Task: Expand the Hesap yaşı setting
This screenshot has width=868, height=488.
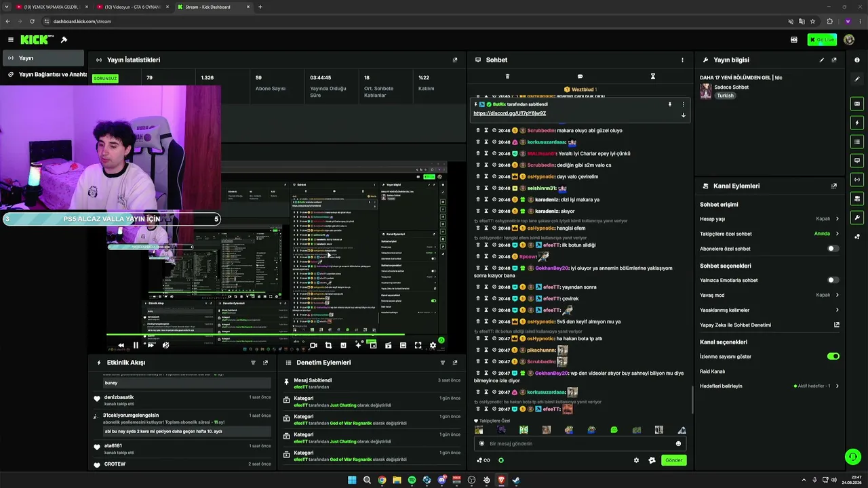Action: (x=770, y=219)
